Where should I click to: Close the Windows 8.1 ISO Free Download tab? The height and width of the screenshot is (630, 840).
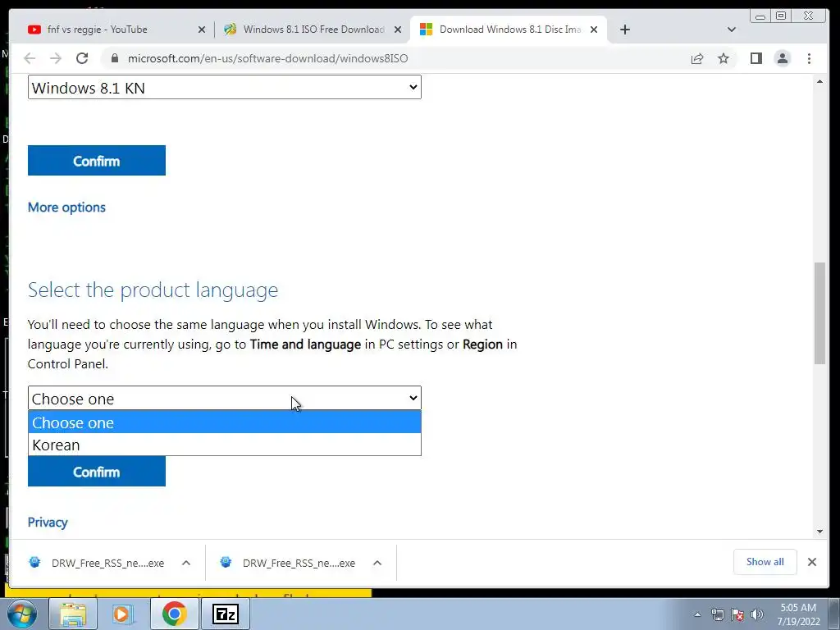pos(398,30)
